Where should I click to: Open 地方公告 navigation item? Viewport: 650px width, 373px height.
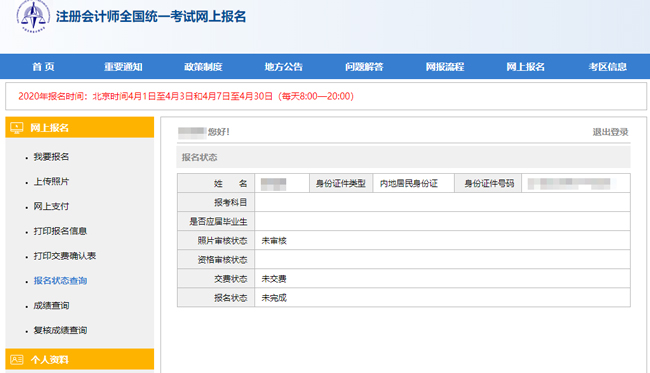click(x=284, y=67)
